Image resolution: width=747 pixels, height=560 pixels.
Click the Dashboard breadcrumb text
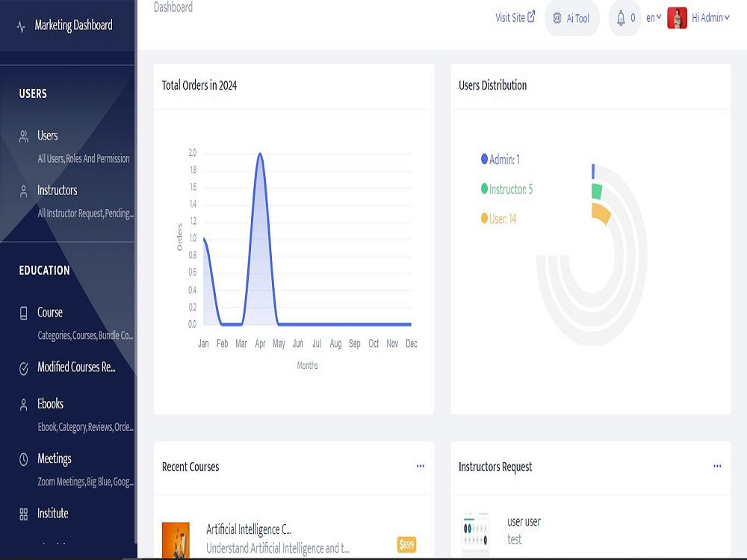click(x=173, y=7)
